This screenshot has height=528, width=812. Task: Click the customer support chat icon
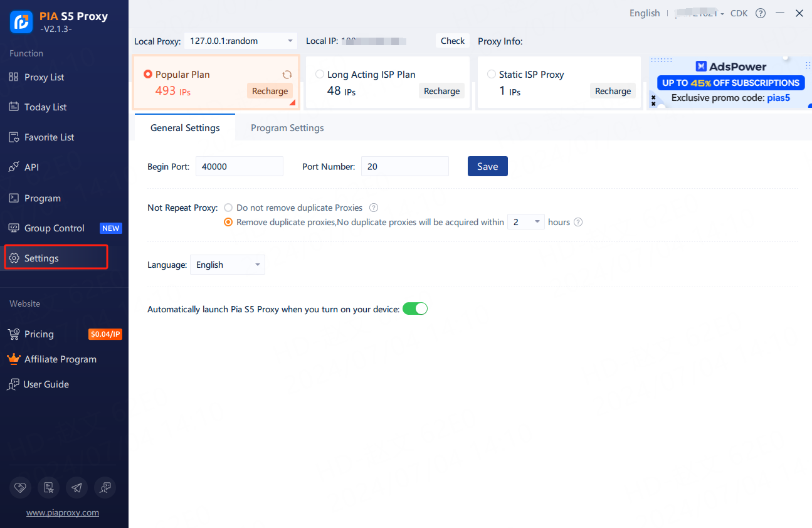tap(105, 487)
